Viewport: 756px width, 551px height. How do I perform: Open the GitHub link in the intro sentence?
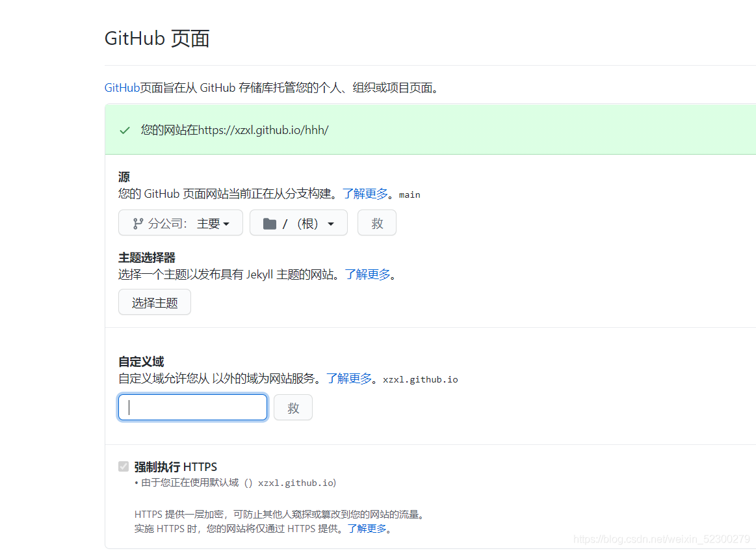[122, 88]
